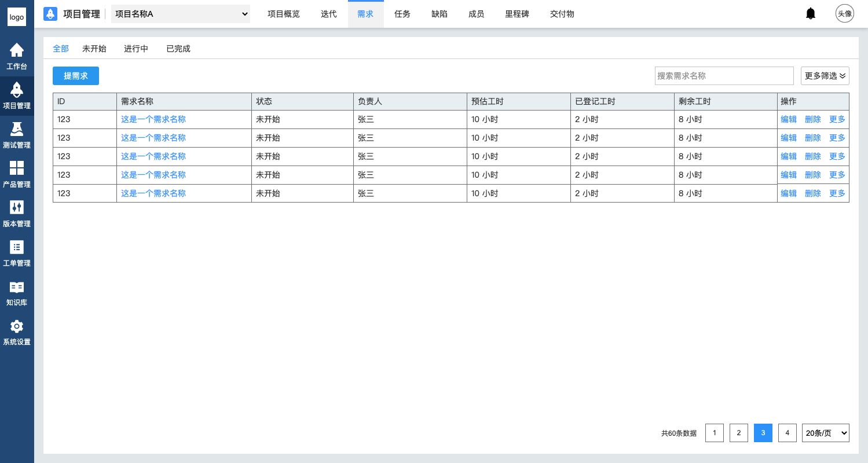Open the 工作台 home icon in sidebar
Image resolution: width=868 pixels, height=463 pixels.
tap(17, 50)
